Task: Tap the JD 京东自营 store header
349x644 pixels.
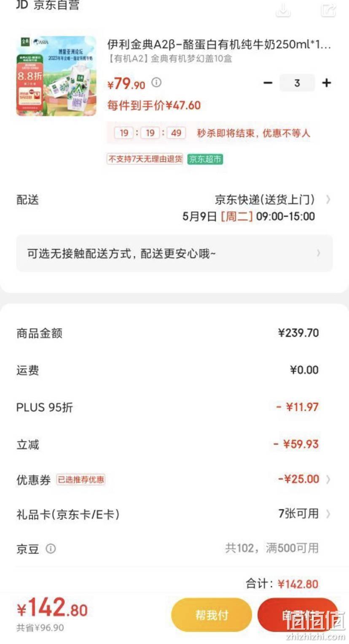Action: pyautogui.click(x=48, y=5)
